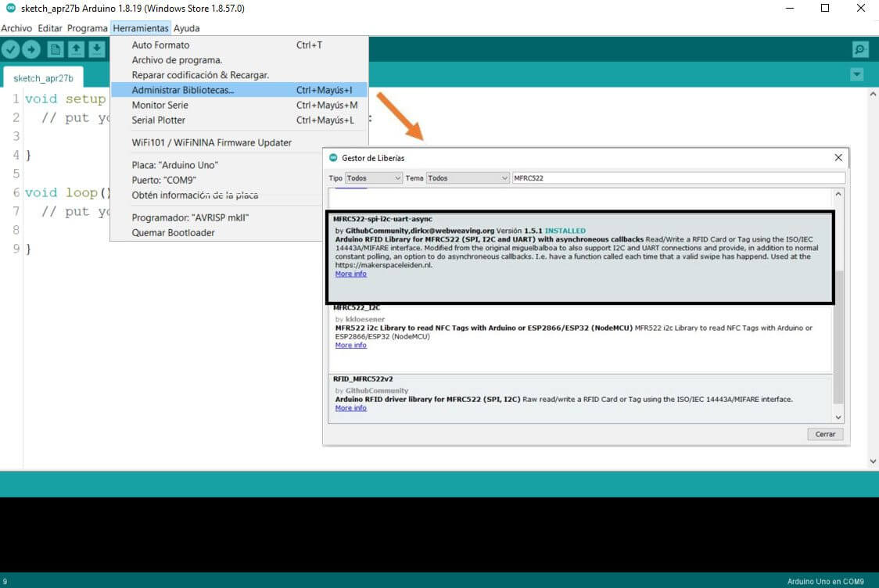This screenshot has width=879, height=588.
Task: Open More info link for RFID_MFRC522v2
Action: pos(350,408)
